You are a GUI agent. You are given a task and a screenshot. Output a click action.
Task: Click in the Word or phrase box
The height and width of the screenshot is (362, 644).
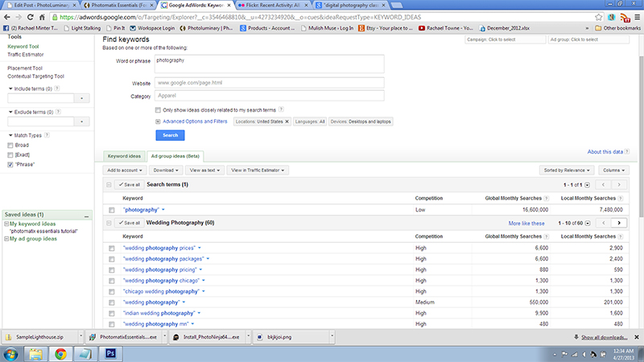(270, 64)
